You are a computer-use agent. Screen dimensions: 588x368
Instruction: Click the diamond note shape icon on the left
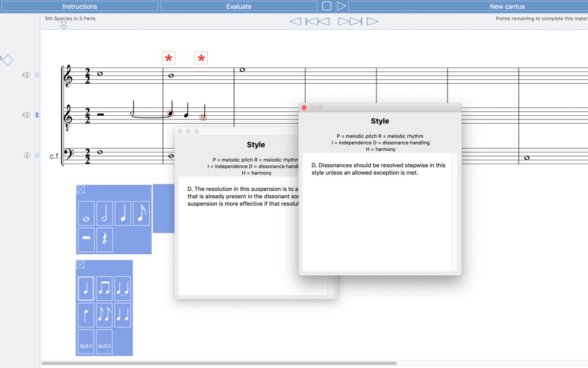7,59
